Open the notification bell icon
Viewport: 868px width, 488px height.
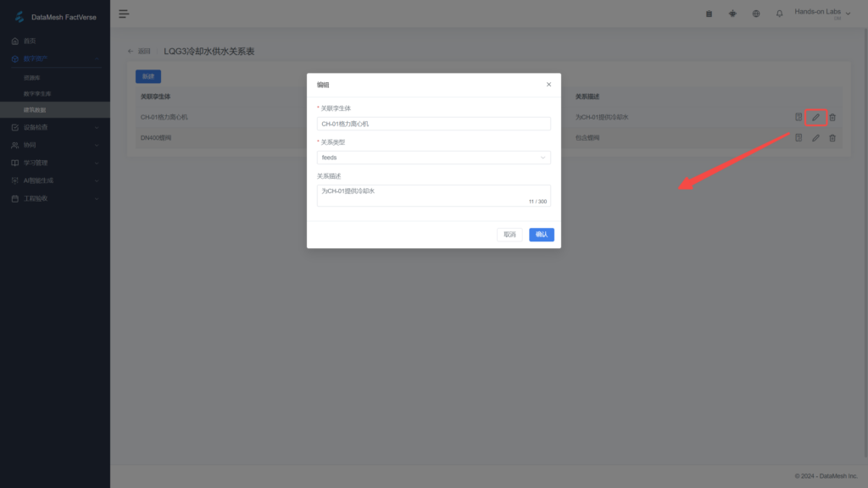[x=780, y=14]
